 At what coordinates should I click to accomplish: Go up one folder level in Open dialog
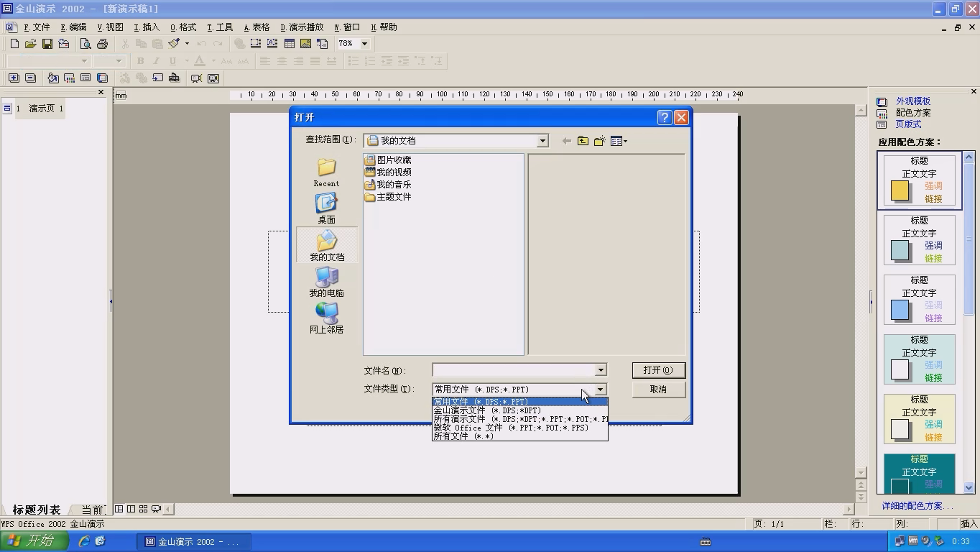[x=583, y=141]
